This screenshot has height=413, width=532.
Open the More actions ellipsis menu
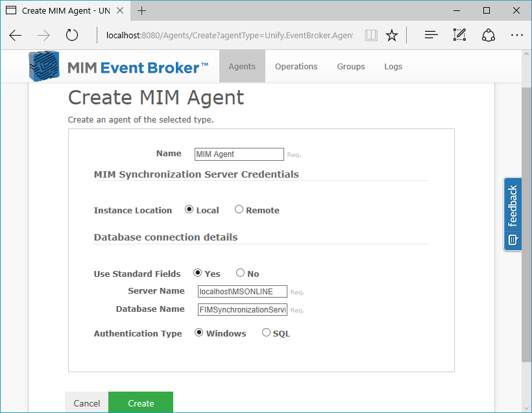pyautogui.click(x=516, y=35)
